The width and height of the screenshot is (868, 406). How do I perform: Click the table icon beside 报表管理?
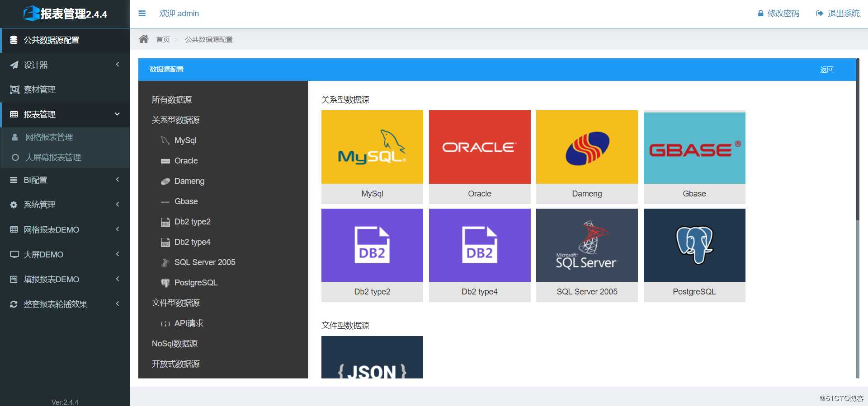click(14, 114)
